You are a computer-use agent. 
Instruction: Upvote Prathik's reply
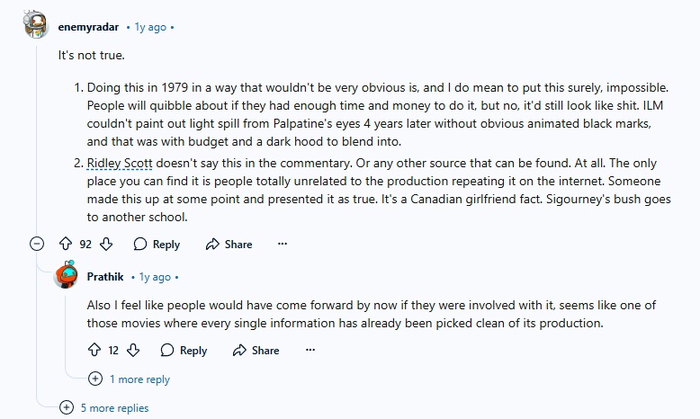[95, 350]
